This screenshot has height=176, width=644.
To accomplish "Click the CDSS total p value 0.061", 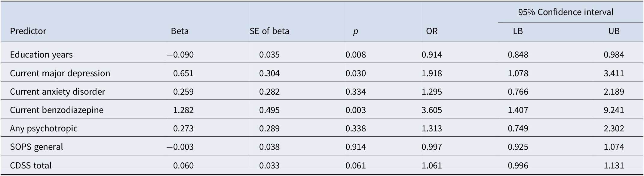I will [x=355, y=165].
